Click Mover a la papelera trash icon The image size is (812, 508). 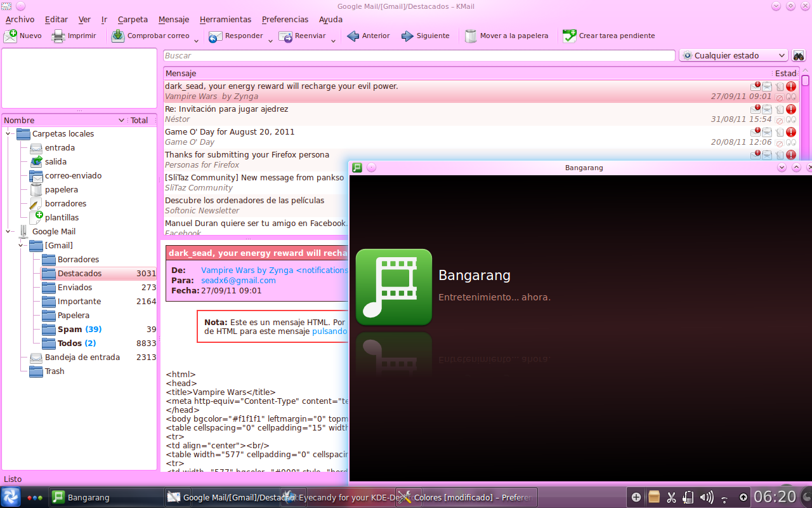pyautogui.click(x=471, y=36)
